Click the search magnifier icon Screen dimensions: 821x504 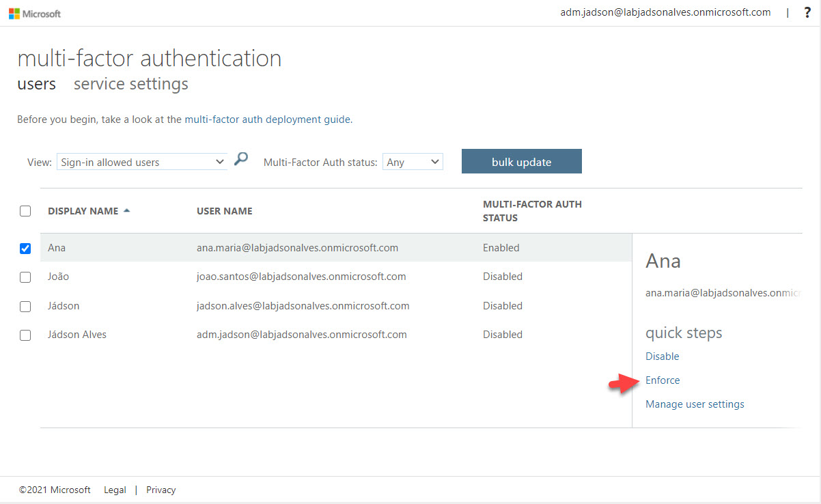click(x=240, y=160)
